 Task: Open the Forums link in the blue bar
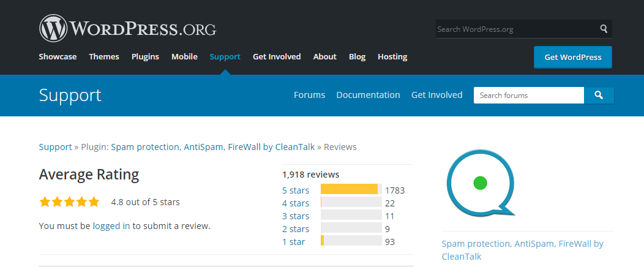point(310,95)
